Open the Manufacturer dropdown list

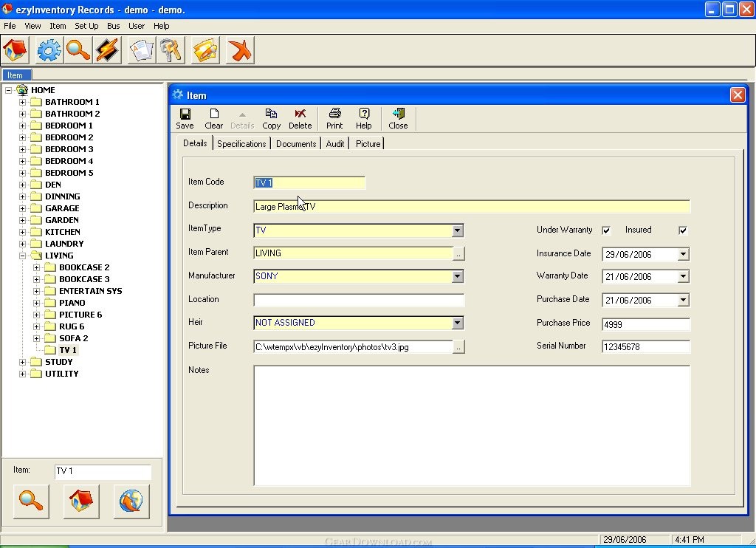(458, 276)
